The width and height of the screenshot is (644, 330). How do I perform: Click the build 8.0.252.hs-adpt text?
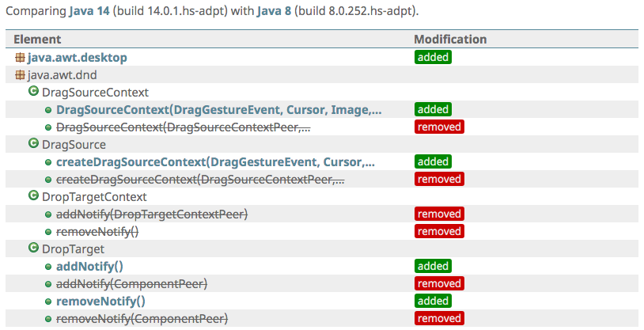click(355, 11)
